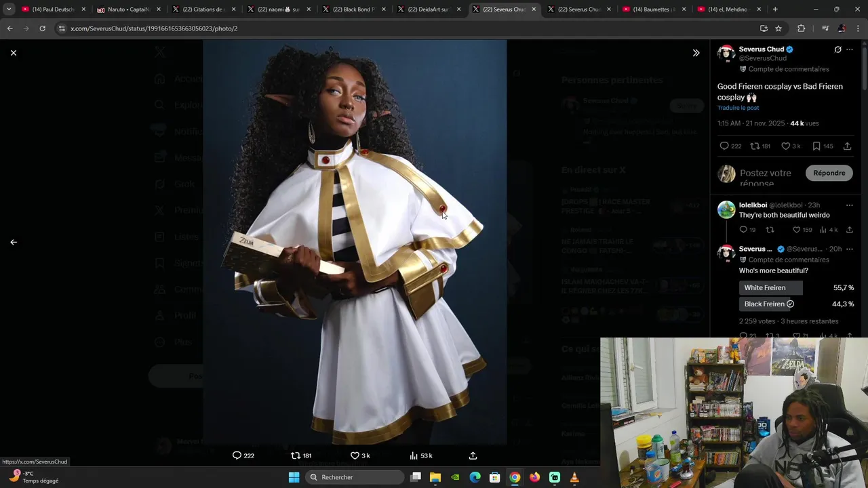Bookmark this page with star icon

(x=778, y=28)
